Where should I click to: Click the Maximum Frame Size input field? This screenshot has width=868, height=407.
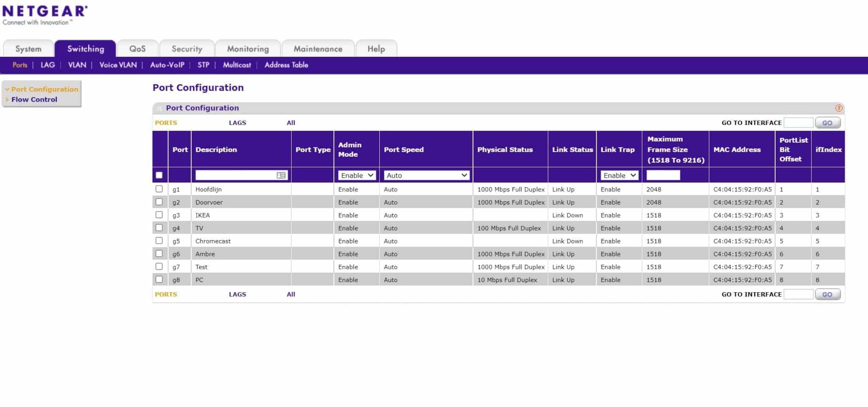pyautogui.click(x=663, y=175)
